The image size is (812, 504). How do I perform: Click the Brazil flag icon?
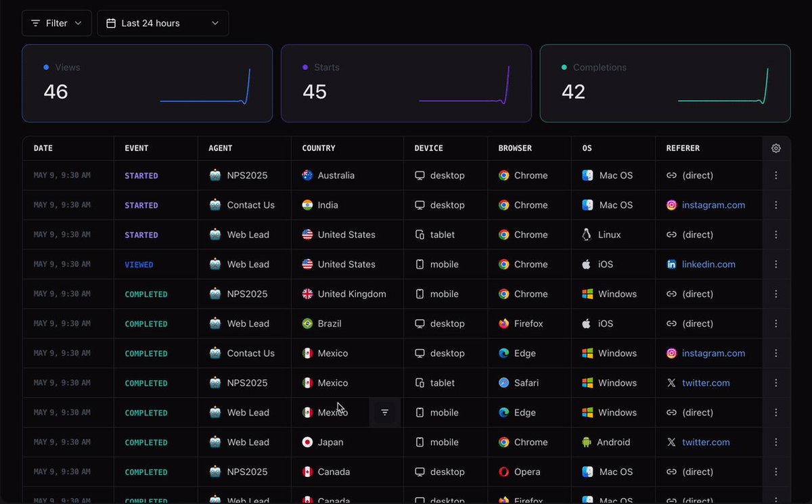coord(307,323)
